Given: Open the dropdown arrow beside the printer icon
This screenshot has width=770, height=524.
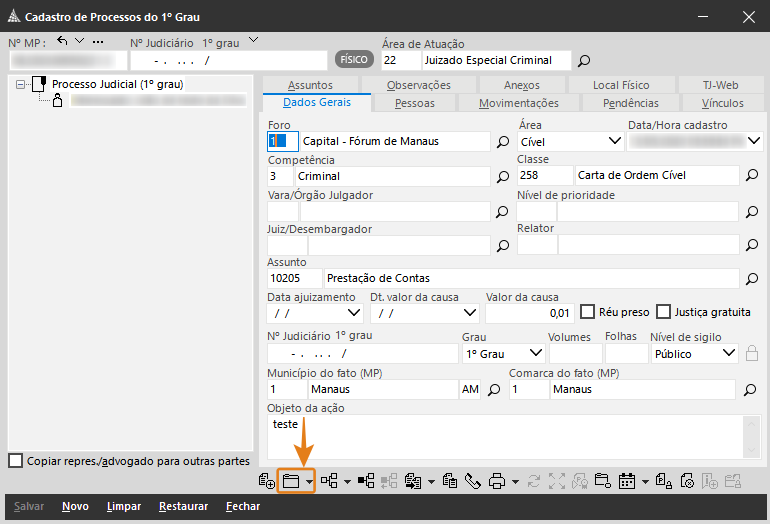Looking at the screenshot, I should click(x=515, y=482).
